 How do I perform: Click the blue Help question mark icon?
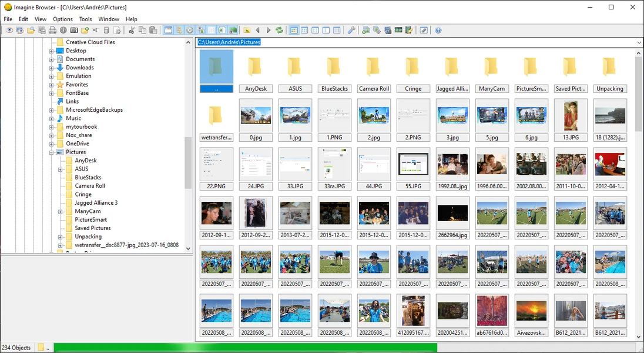[x=438, y=30]
